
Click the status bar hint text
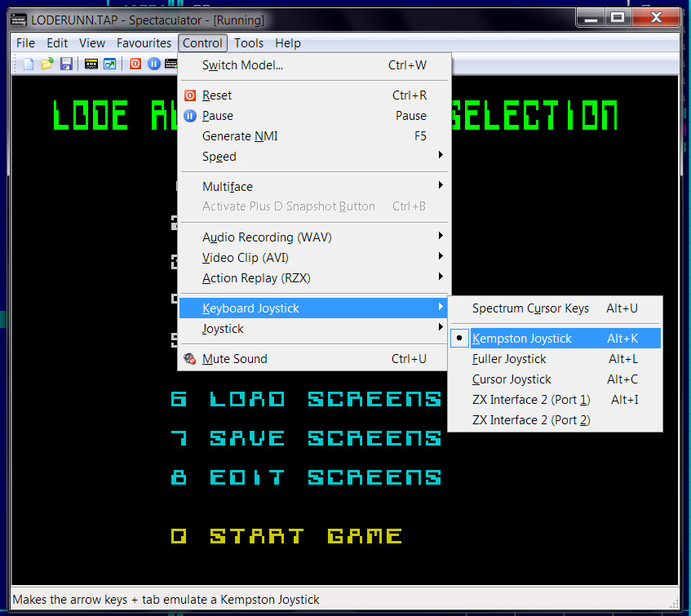click(x=166, y=600)
